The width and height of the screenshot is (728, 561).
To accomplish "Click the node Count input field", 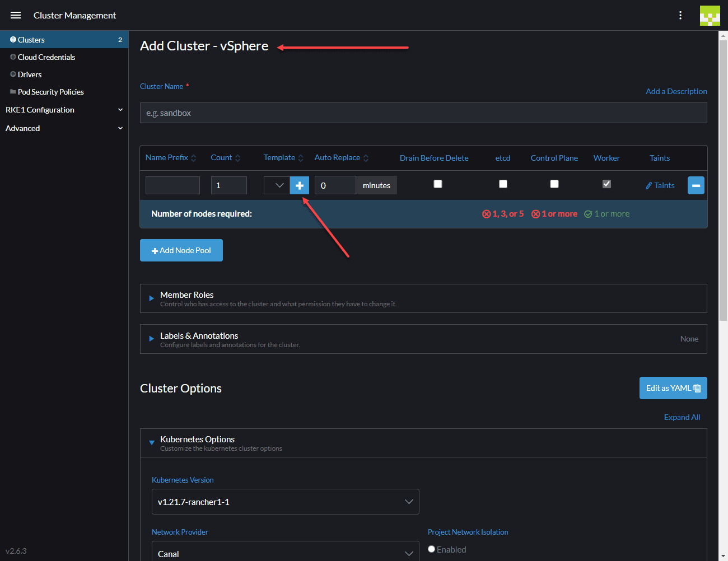I will pos(229,185).
